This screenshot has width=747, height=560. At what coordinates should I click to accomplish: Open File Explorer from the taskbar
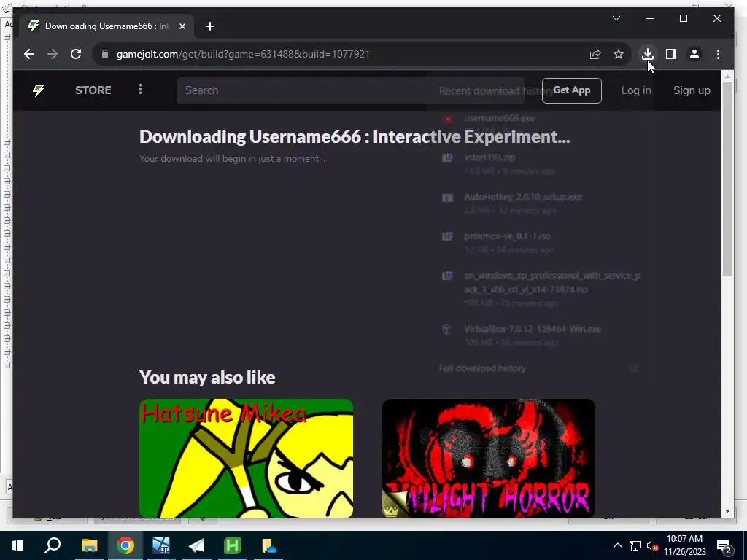pyautogui.click(x=89, y=545)
